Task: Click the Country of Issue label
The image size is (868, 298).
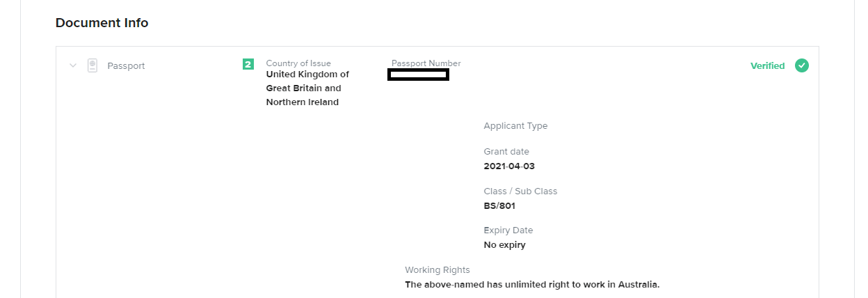Action: pos(298,63)
